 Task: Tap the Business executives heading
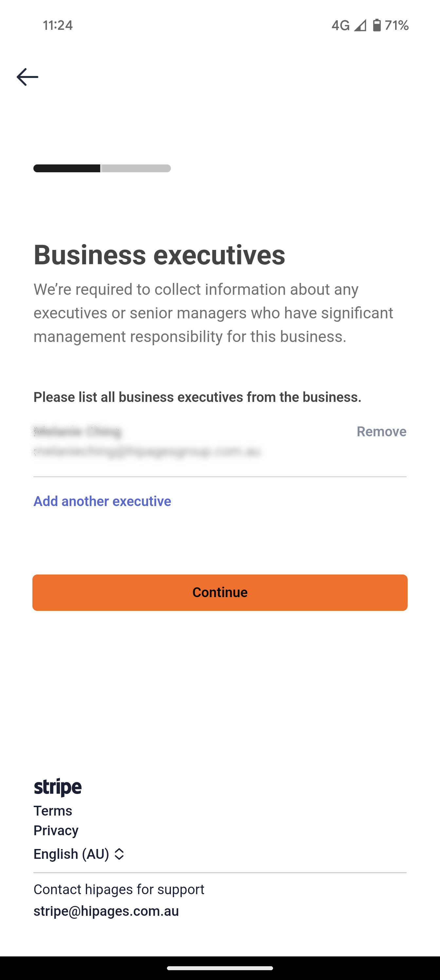point(159,254)
